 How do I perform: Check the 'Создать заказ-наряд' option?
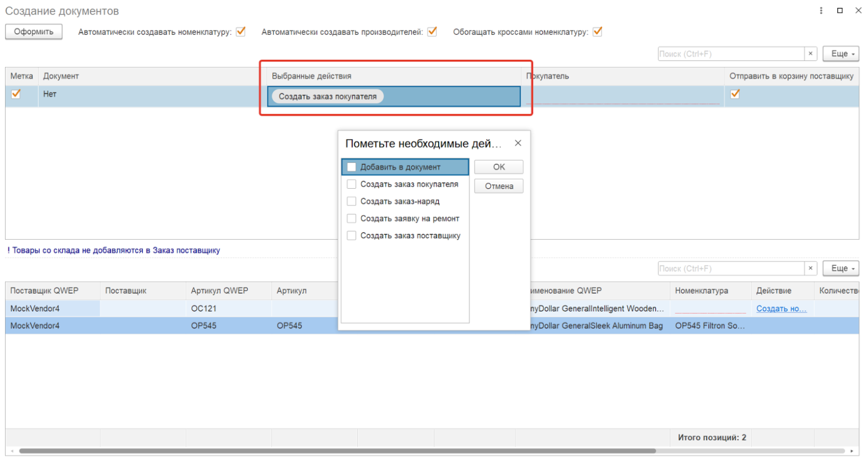(x=351, y=202)
